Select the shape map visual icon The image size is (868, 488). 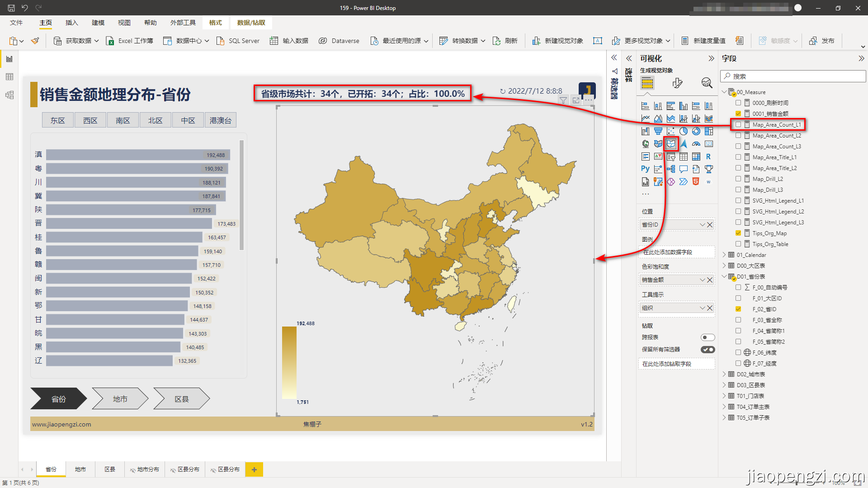[671, 144]
